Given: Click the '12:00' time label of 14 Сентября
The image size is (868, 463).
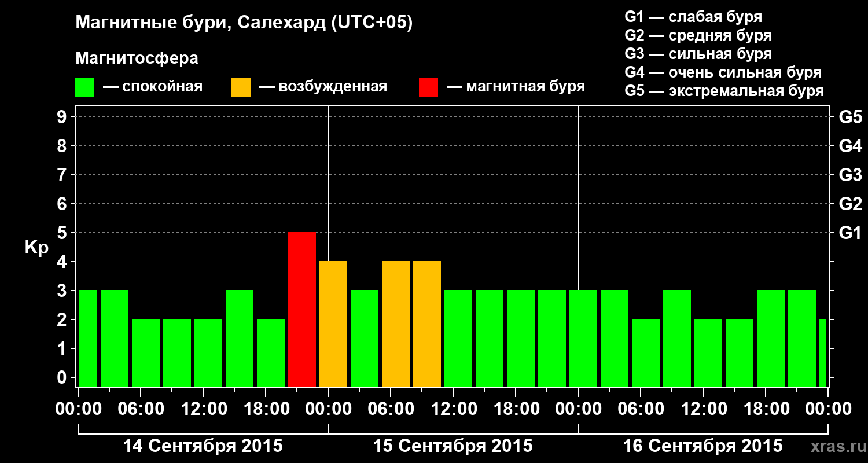Looking at the screenshot, I should [203, 409].
